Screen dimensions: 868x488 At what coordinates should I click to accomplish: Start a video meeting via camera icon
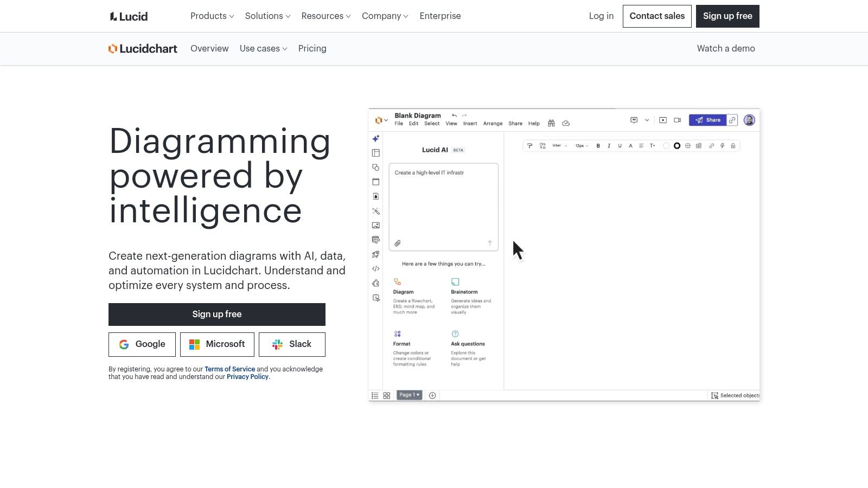tap(676, 120)
